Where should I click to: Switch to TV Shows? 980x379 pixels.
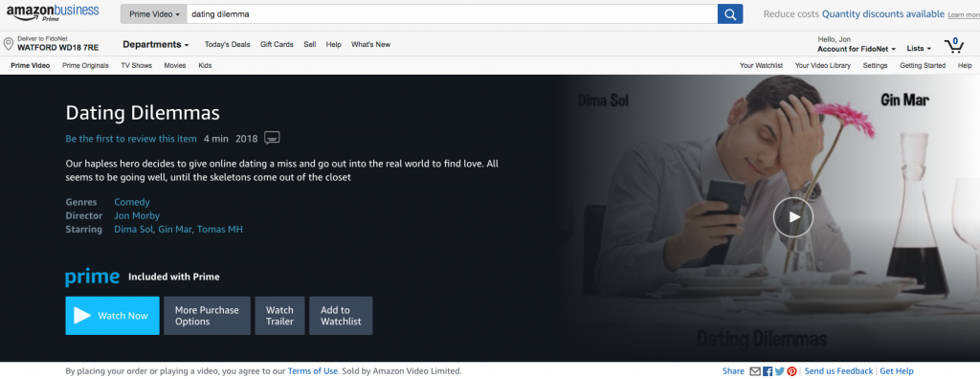pyautogui.click(x=136, y=65)
